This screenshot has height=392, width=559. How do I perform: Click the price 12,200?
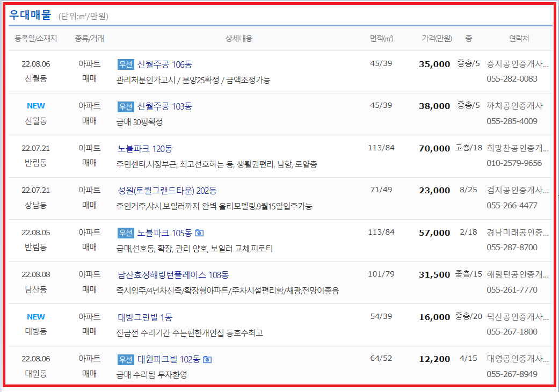[x=434, y=359]
